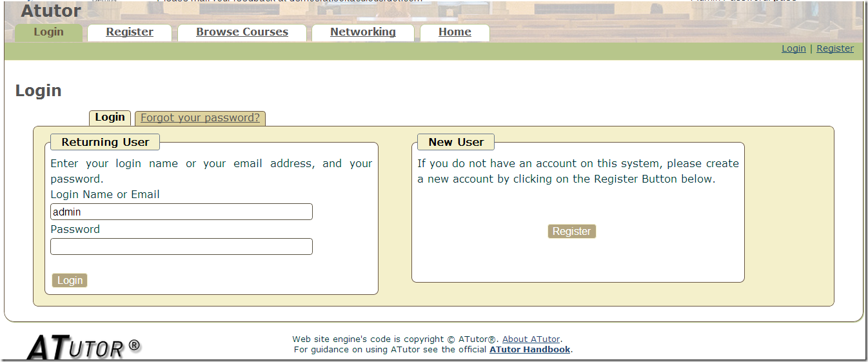Click the Login link in the green bar
Screen dimensions: 868x362
tap(793, 48)
